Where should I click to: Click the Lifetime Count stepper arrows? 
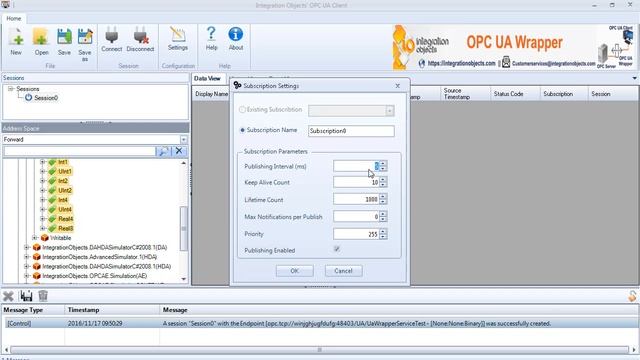(383, 199)
